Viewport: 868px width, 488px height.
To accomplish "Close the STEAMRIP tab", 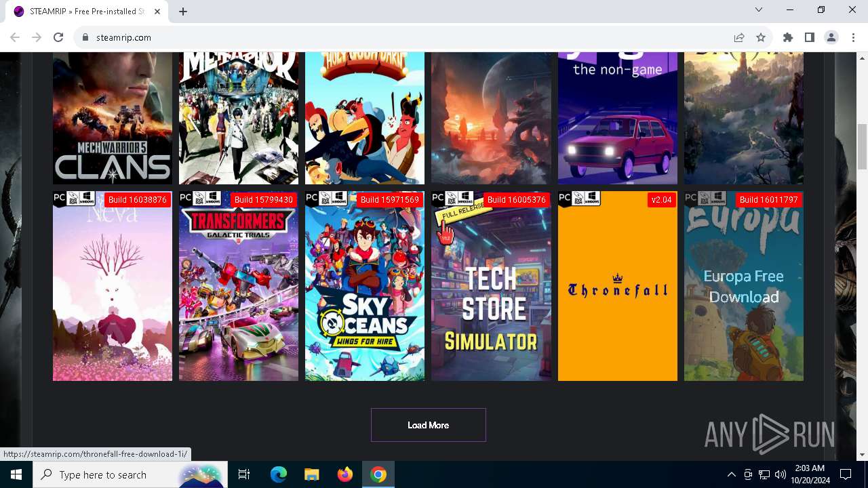I will tap(158, 12).
